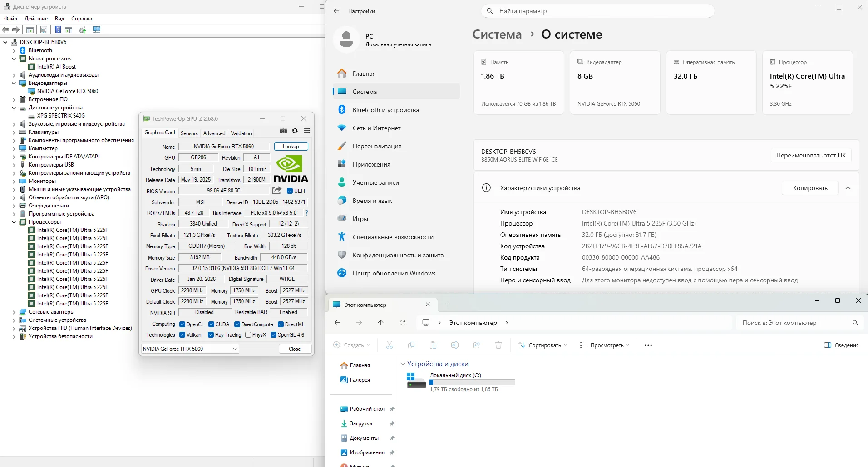This screenshot has height=467, width=868.
Task: Collapse the Процессоры node
Action: pyautogui.click(x=14, y=222)
